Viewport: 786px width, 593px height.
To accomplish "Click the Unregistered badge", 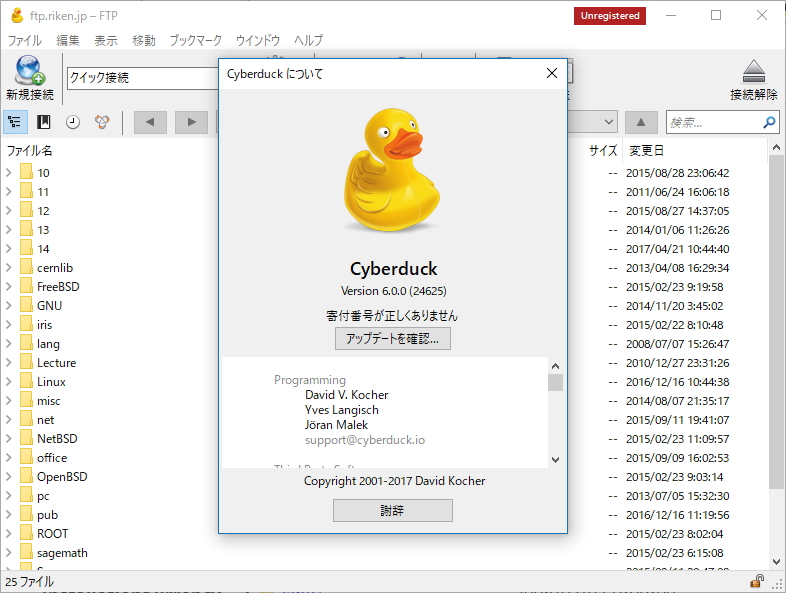I will [x=610, y=16].
